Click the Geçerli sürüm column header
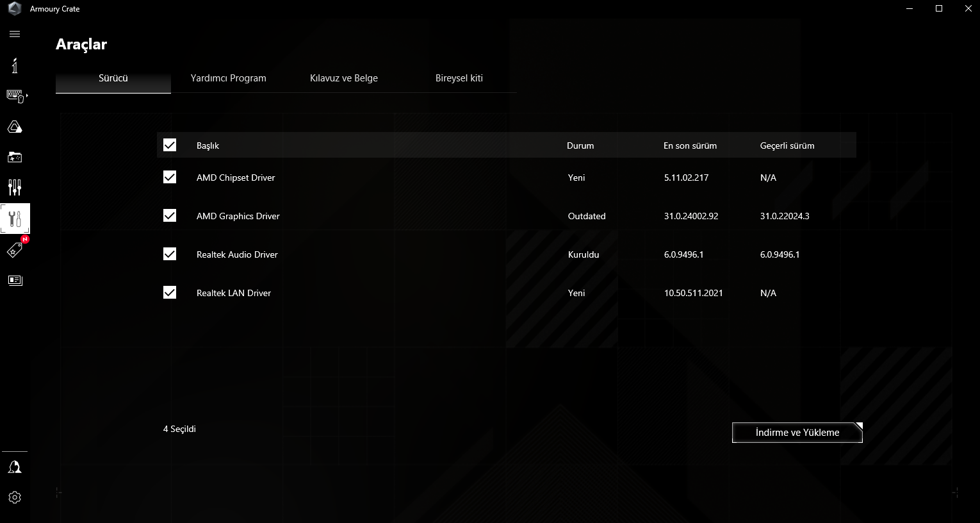Image resolution: width=980 pixels, height=523 pixels. 787,145
